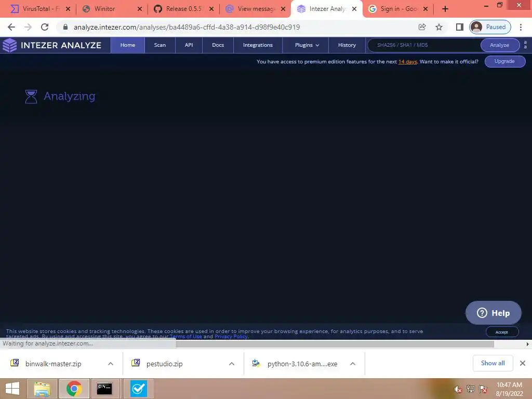Expand options for python-3.10.6 exe download
The width and height of the screenshot is (532, 399).
(x=353, y=364)
